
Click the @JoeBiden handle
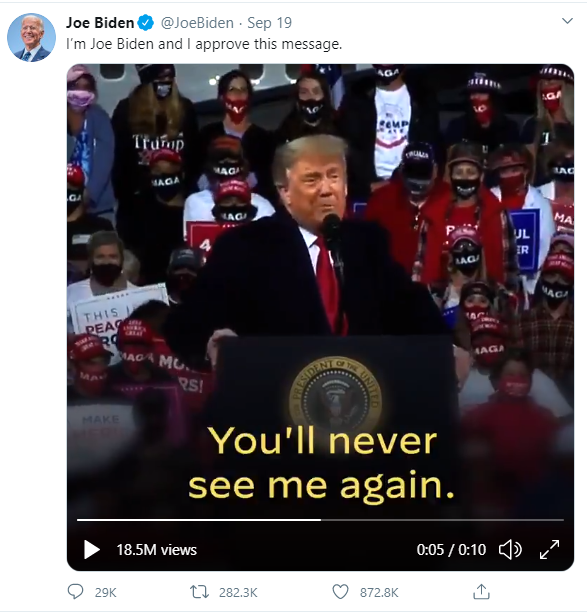197,23
